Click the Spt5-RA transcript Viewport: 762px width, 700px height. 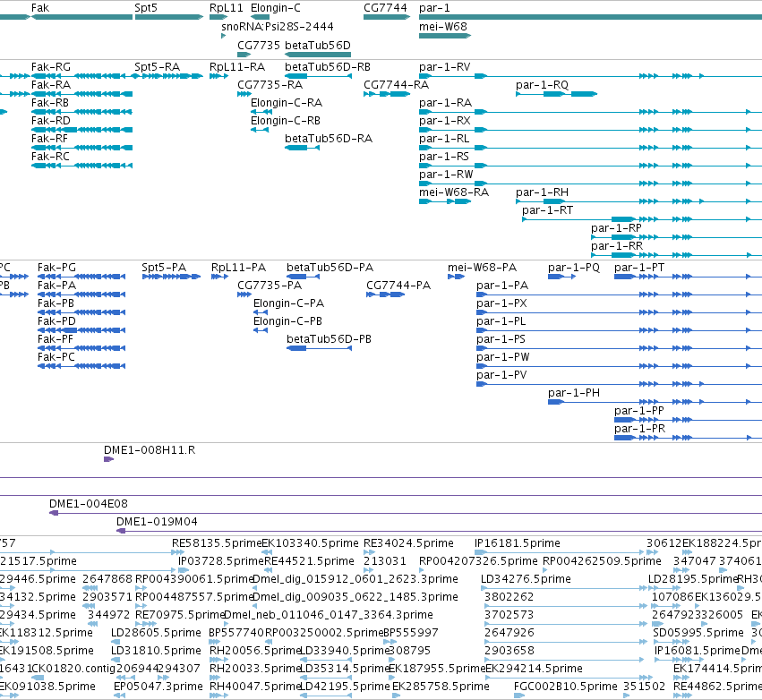[x=168, y=76]
